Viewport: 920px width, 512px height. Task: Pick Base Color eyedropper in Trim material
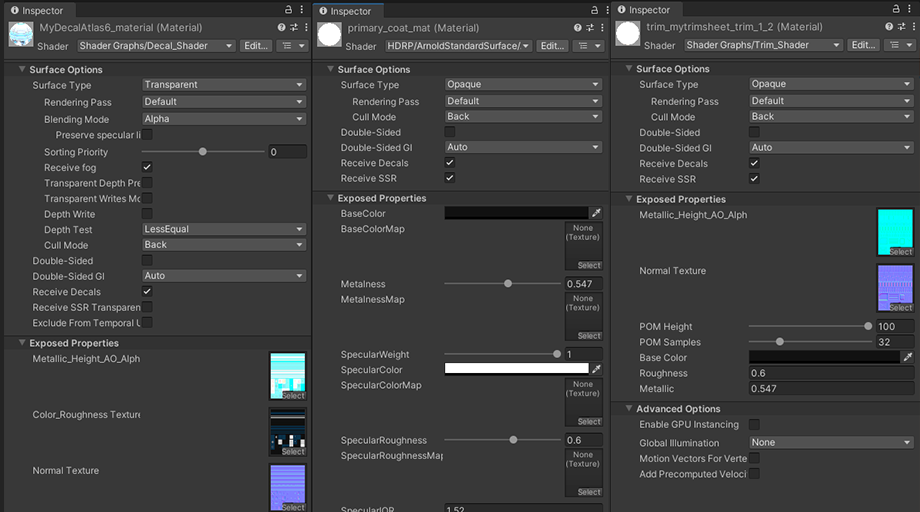point(908,357)
